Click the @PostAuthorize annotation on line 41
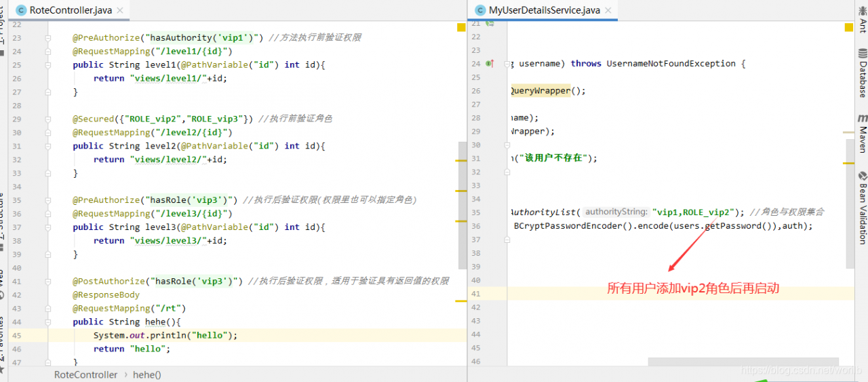Screen dimensions: 868x382 (x=109, y=282)
